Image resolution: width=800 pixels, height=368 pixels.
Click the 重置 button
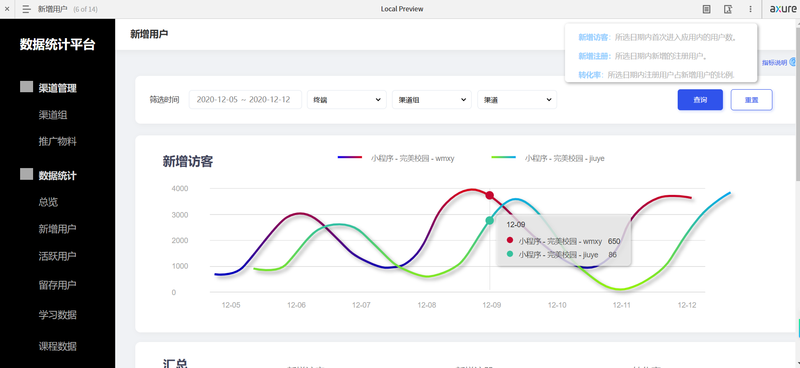[x=752, y=100]
